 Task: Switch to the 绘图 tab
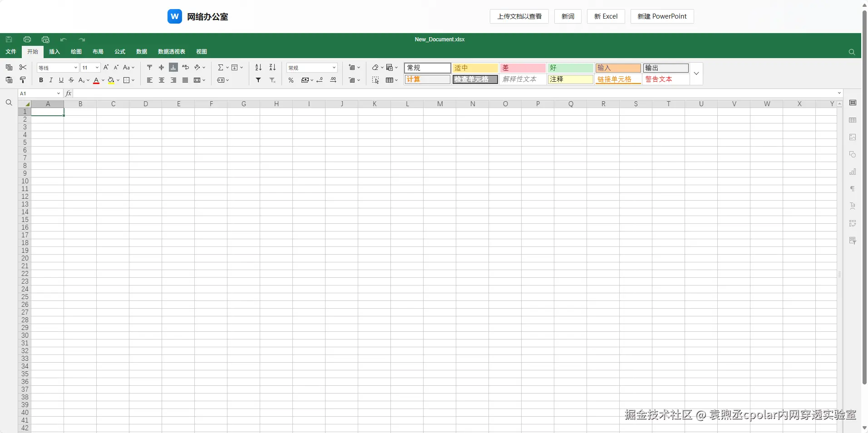76,52
